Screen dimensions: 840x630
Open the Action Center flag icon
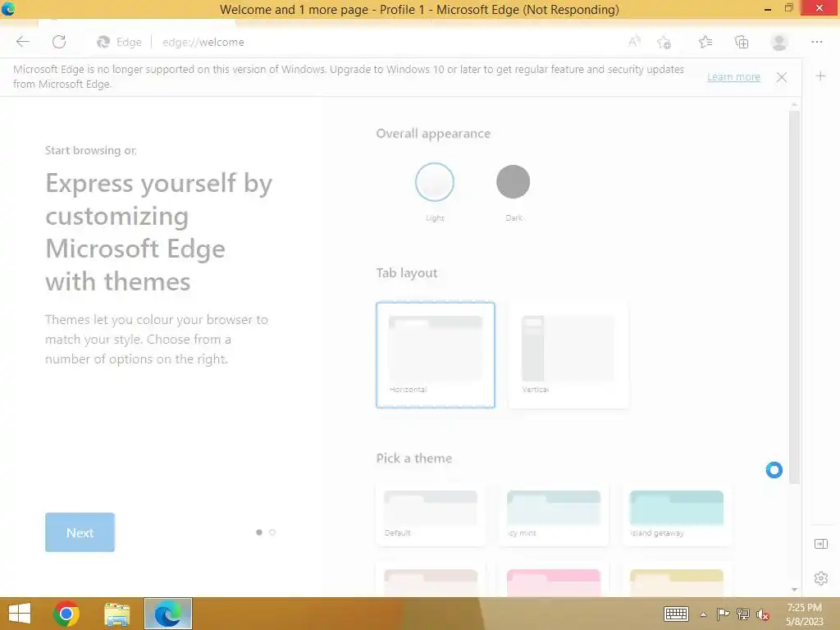pos(723,614)
